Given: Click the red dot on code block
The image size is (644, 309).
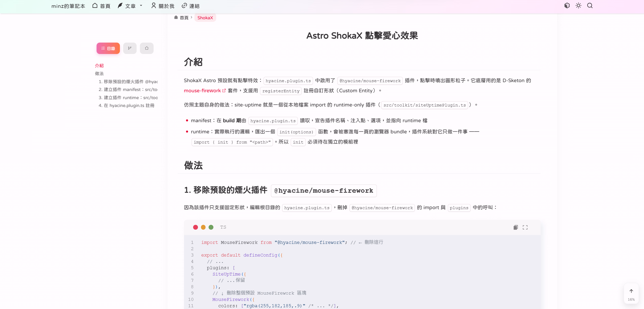Looking at the screenshot, I should [195, 227].
